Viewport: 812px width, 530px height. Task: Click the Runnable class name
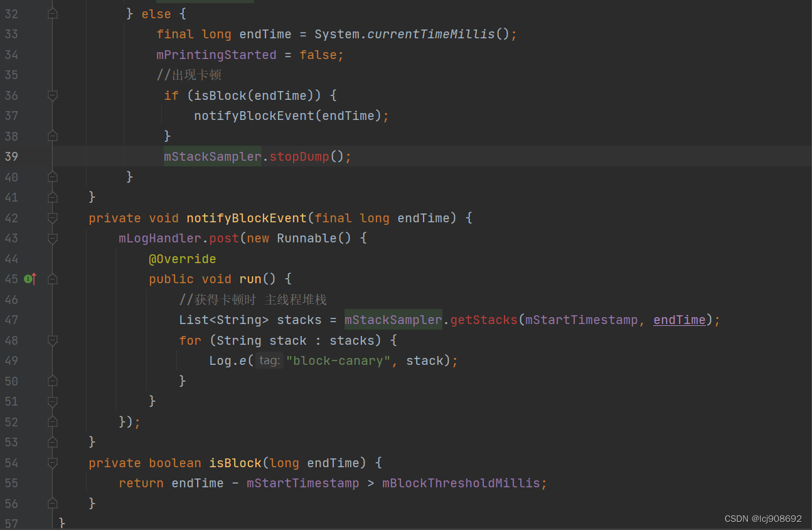[x=307, y=238]
